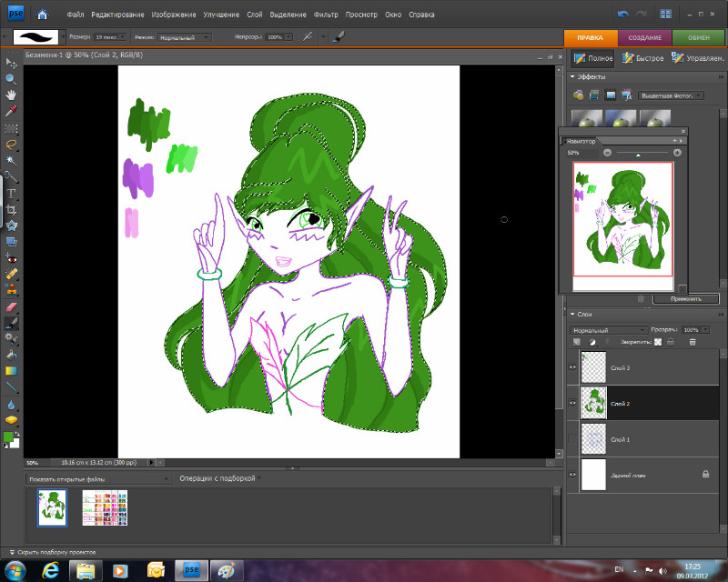This screenshot has height=582, width=728.
Task: Pick the Hand tool
Action: pos(12,95)
